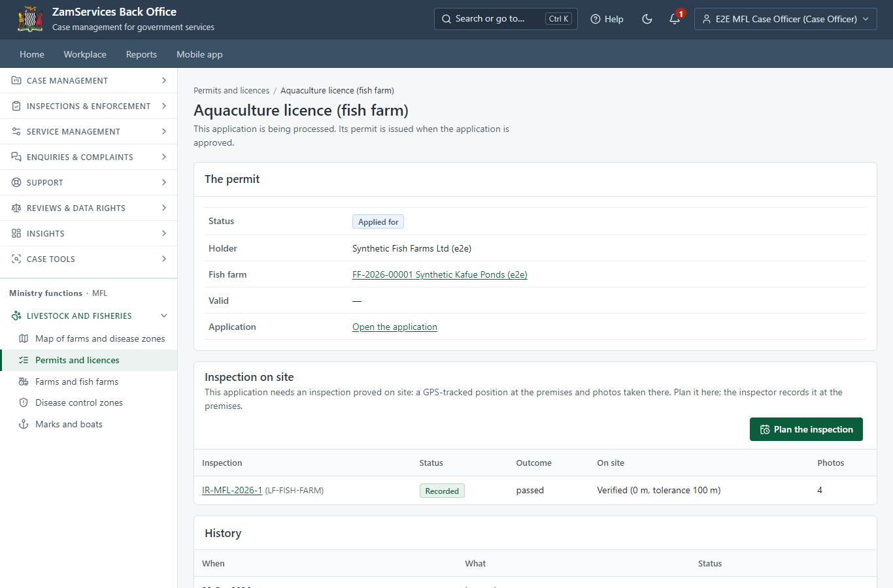Open the FF-2026-00001 Synthetic Kafue Ponds link
Screen dimensions: 893x588
440,274
